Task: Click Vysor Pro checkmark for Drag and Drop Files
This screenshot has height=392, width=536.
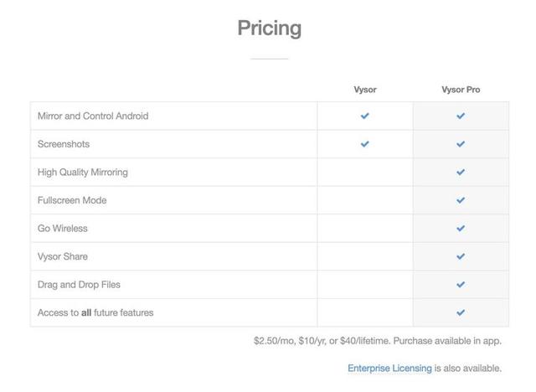Action: (460, 285)
